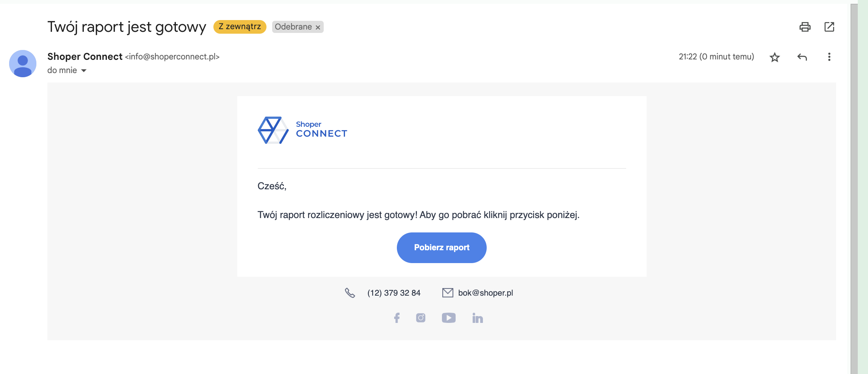
Task: Click sender's avatar picture
Action: coord(23,64)
